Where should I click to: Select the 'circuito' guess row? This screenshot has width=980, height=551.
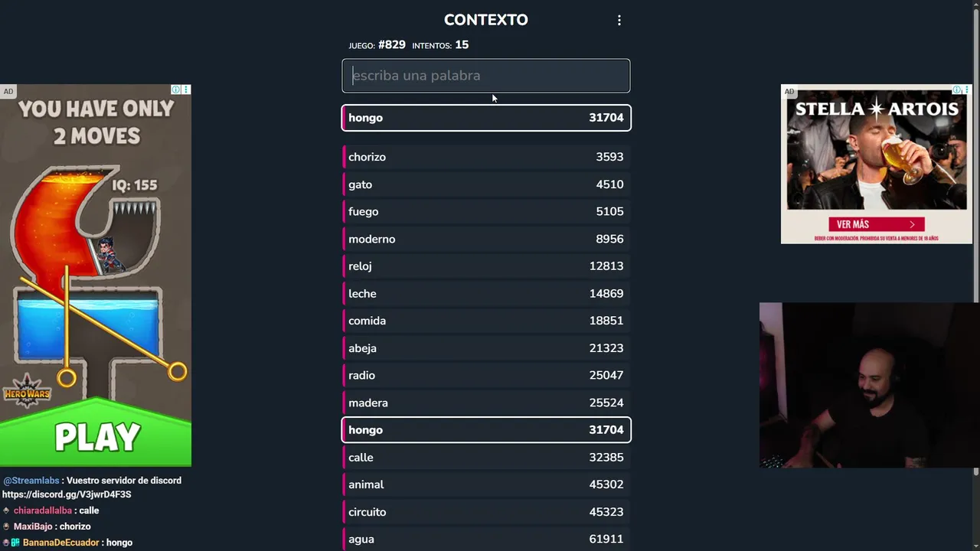486,512
